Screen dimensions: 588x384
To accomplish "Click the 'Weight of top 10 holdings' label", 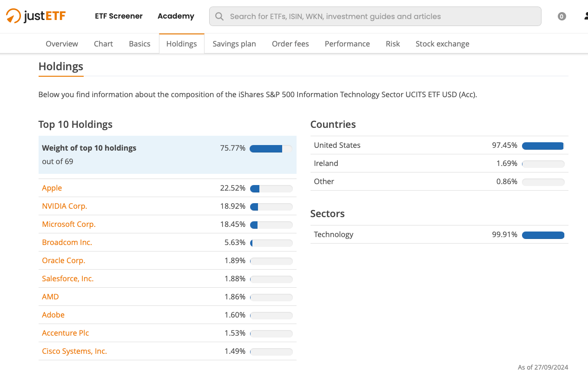I will (89, 148).
